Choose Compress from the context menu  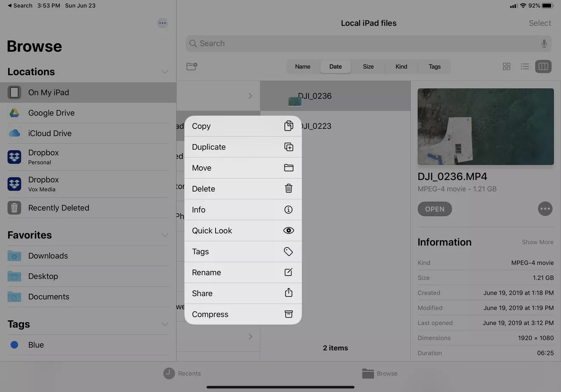[243, 314]
